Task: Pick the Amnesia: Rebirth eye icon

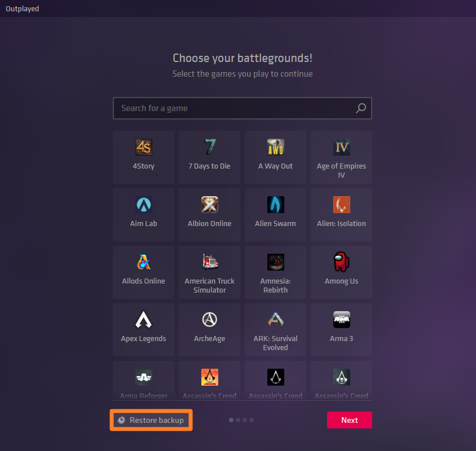Action: pos(276,262)
